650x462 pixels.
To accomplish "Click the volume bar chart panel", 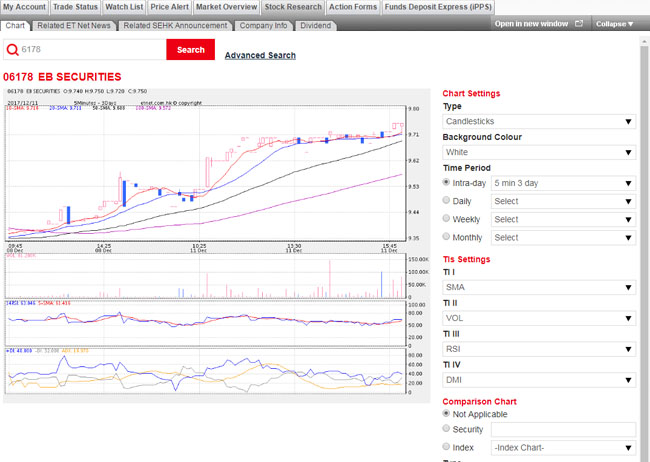I will pyautogui.click(x=206, y=276).
